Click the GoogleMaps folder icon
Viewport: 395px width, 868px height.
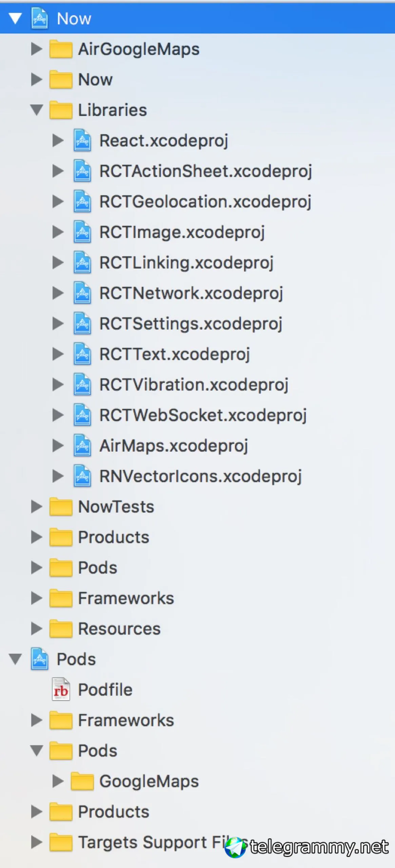coord(82,781)
